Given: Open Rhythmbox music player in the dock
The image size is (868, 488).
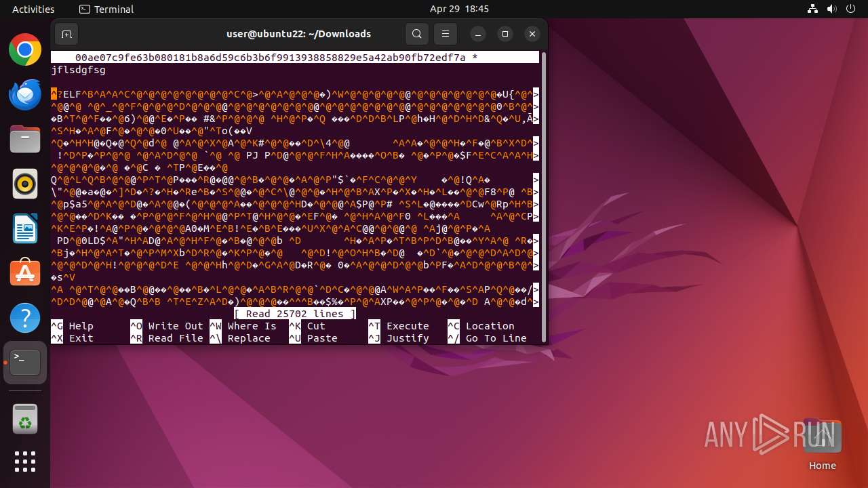Looking at the screenshot, I should click(25, 184).
